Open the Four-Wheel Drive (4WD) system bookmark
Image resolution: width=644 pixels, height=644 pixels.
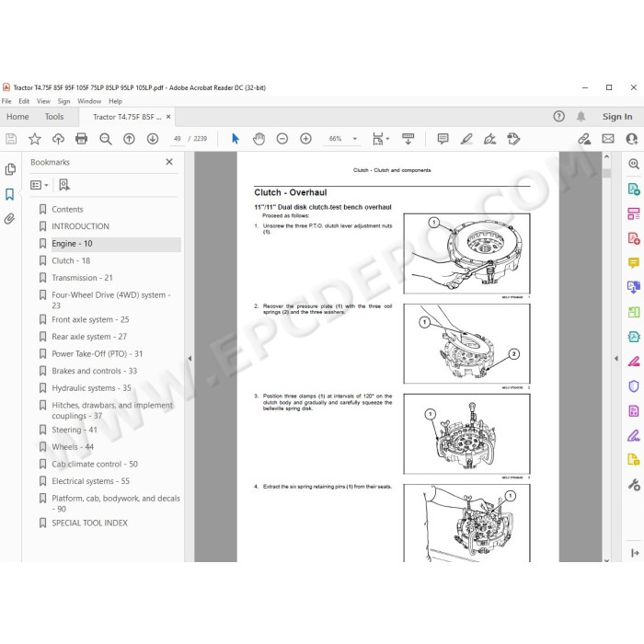coord(111,300)
